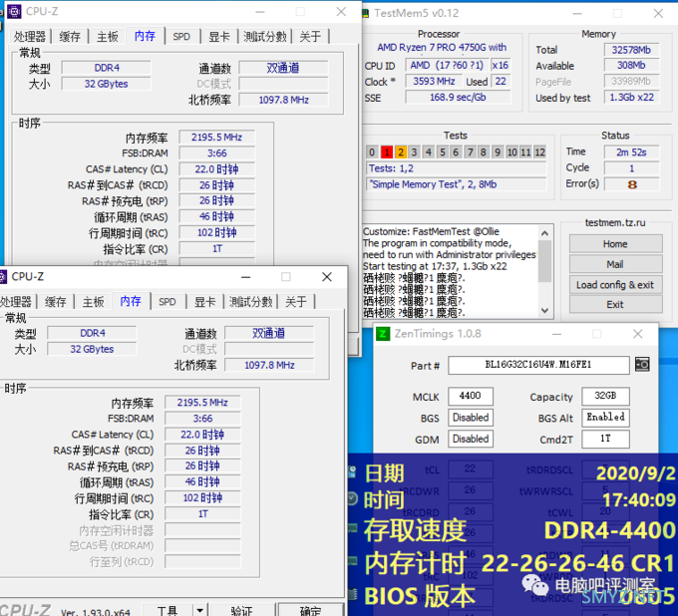The image size is (678, 616).
Task: Click red test box 1 in TestMem5
Action: 387,153
